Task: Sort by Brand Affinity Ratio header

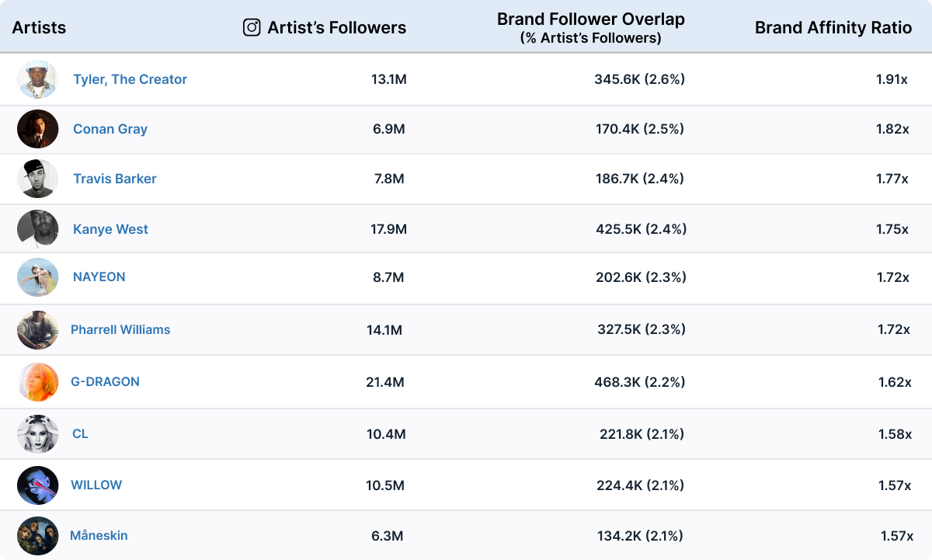Action: pos(833,28)
